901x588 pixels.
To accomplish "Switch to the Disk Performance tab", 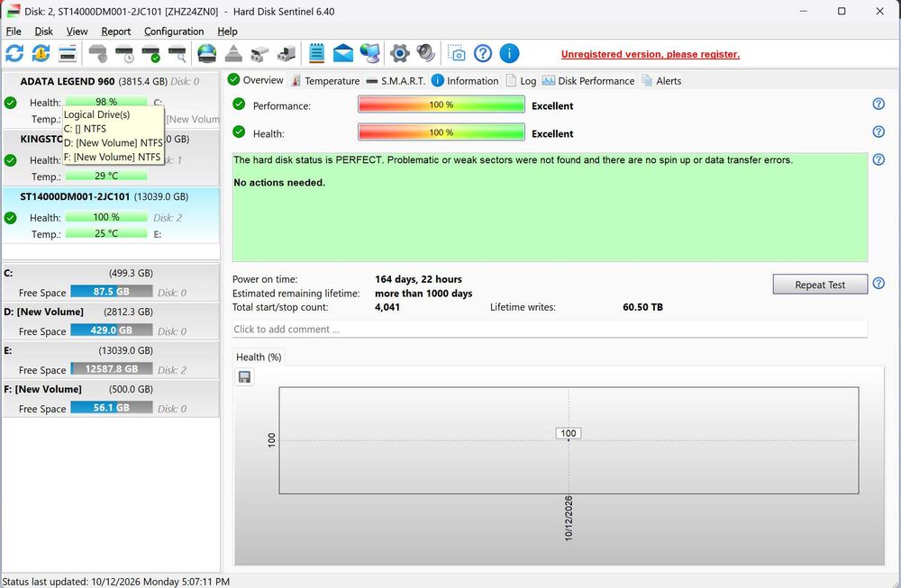I will (x=588, y=81).
